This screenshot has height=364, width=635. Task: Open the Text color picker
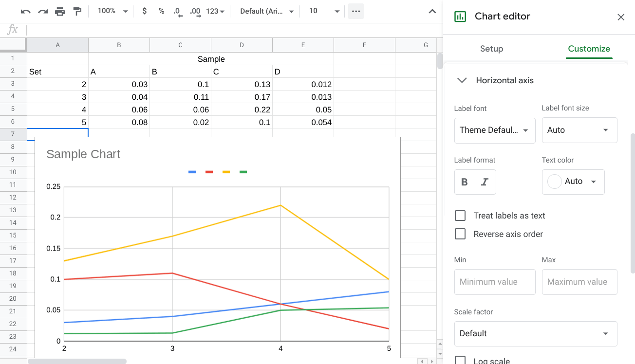[x=573, y=182]
